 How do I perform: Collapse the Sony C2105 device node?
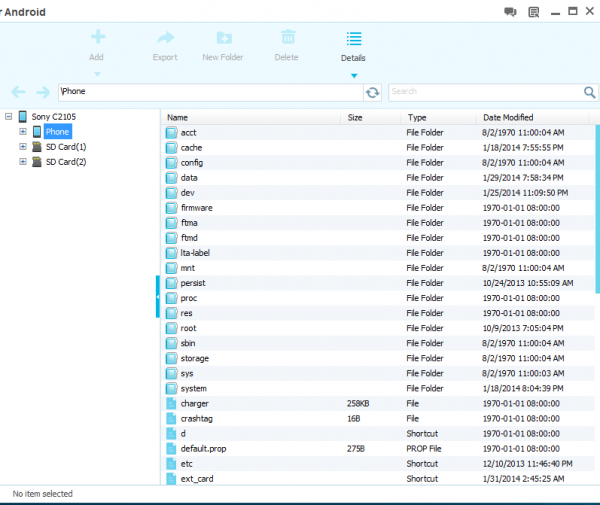pyautogui.click(x=8, y=116)
